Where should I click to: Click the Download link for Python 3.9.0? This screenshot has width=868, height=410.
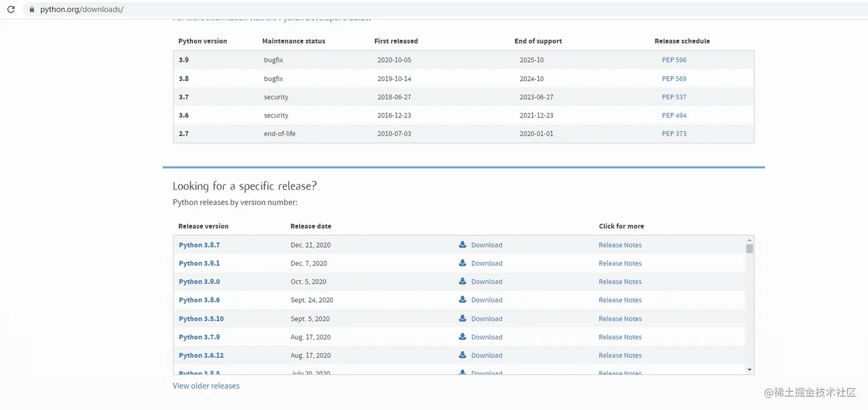pyautogui.click(x=486, y=281)
